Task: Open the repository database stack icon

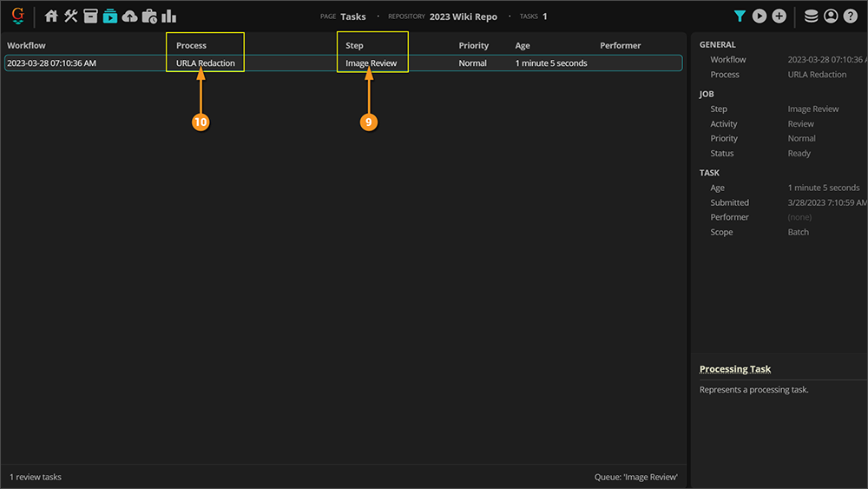Action: [x=812, y=16]
